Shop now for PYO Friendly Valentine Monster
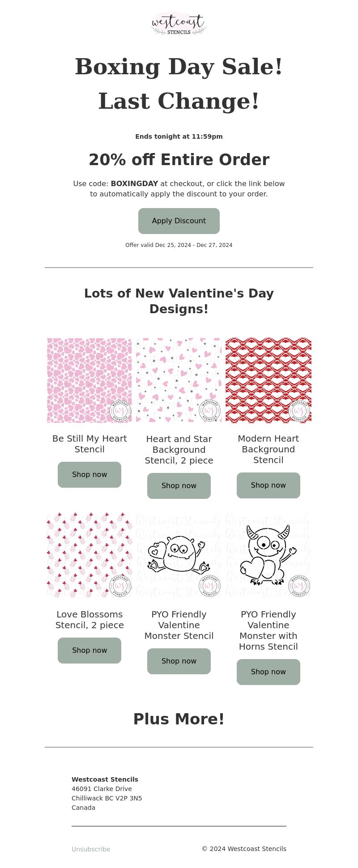358x868 pixels. pos(179,661)
